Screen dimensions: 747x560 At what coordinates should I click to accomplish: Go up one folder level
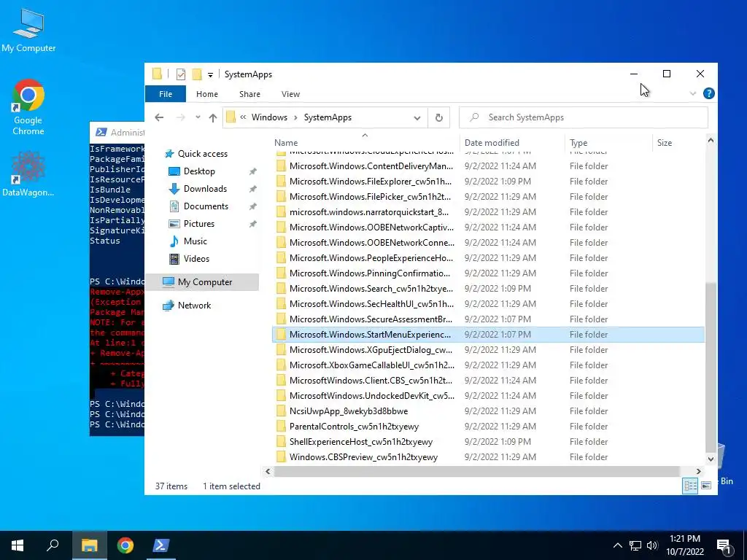tap(212, 117)
